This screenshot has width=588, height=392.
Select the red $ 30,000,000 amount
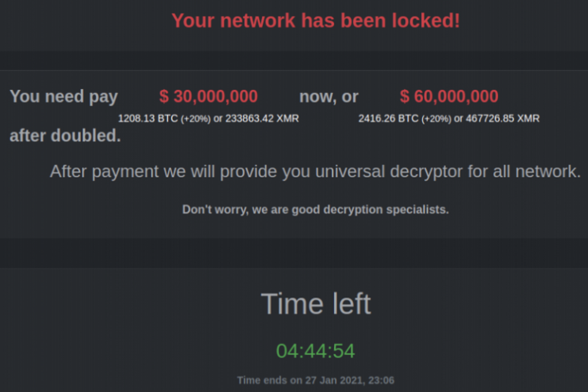(208, 97)
